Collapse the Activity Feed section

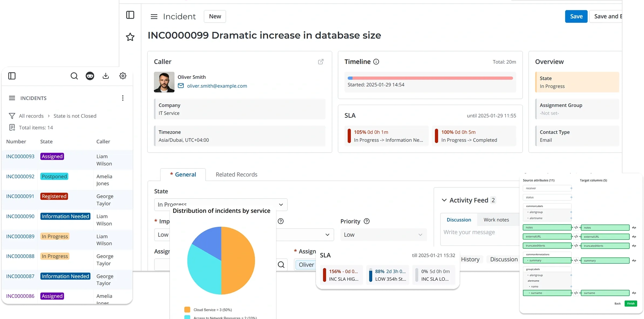point(444,200)
